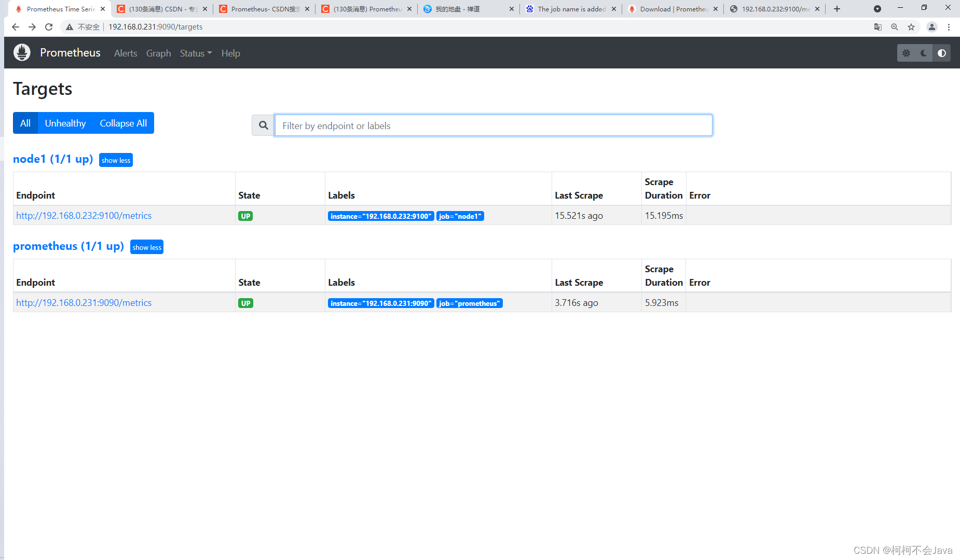The image size is (960, 560).
Task: Close the Download Prometheus tab
Action: tap(716, 9)
